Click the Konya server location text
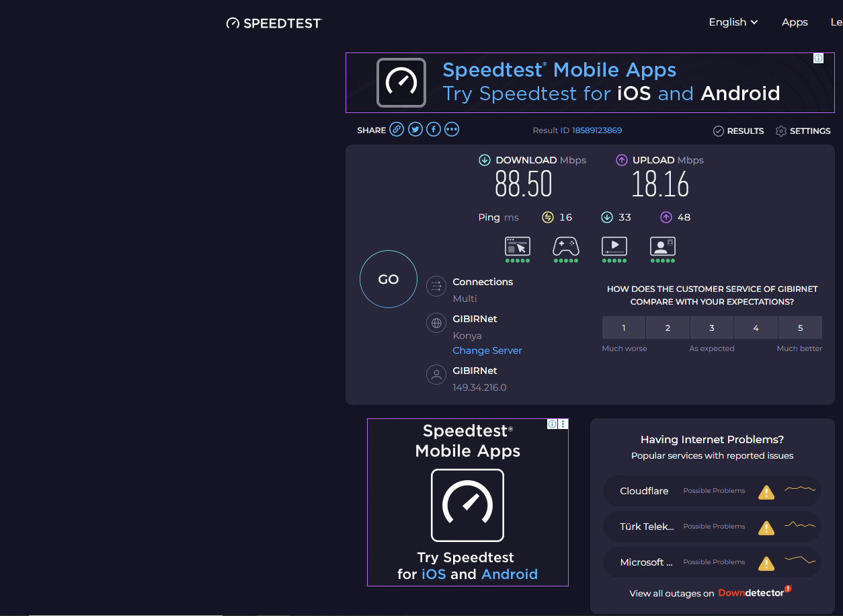843x616 pixels. coord(467,336)
